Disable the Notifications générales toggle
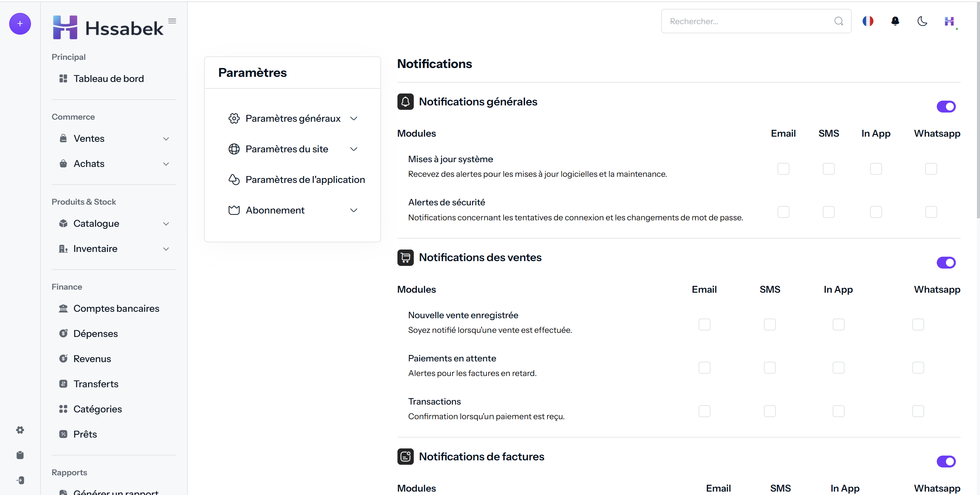 pos(946,106)
